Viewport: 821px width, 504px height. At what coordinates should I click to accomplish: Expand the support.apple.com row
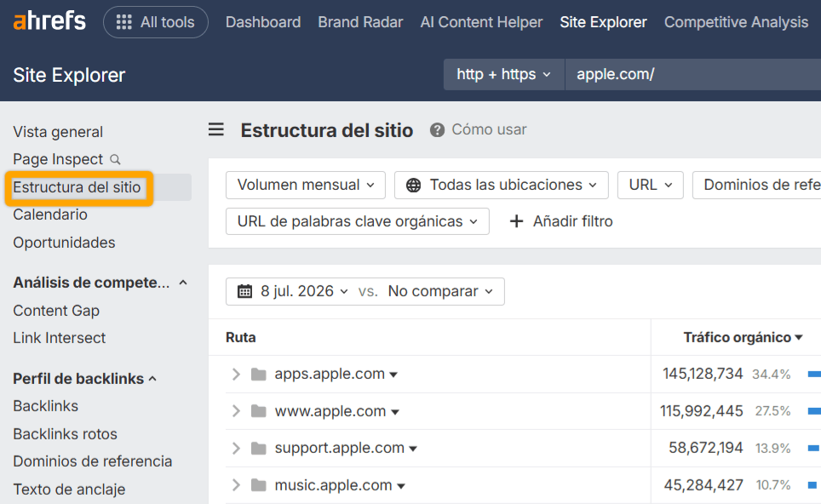[236, 449]
